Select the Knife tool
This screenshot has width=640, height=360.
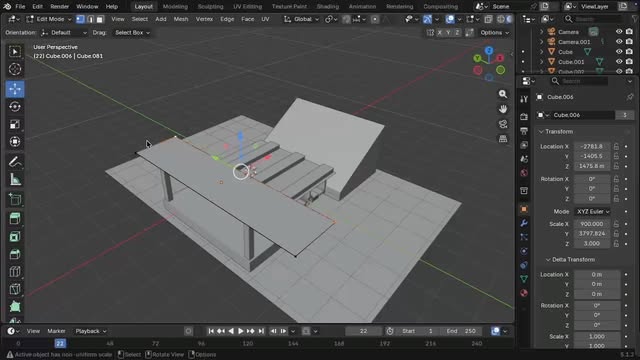click(x=15, y=289)
